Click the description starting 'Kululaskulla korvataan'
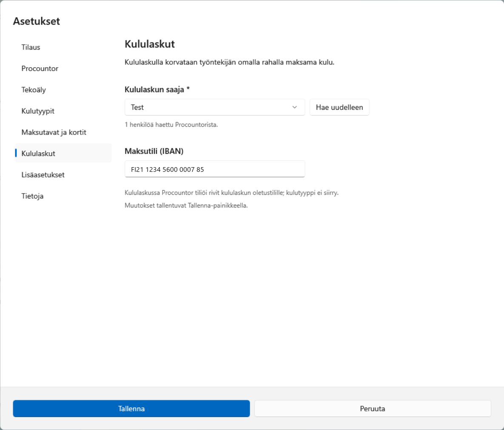 230,62
